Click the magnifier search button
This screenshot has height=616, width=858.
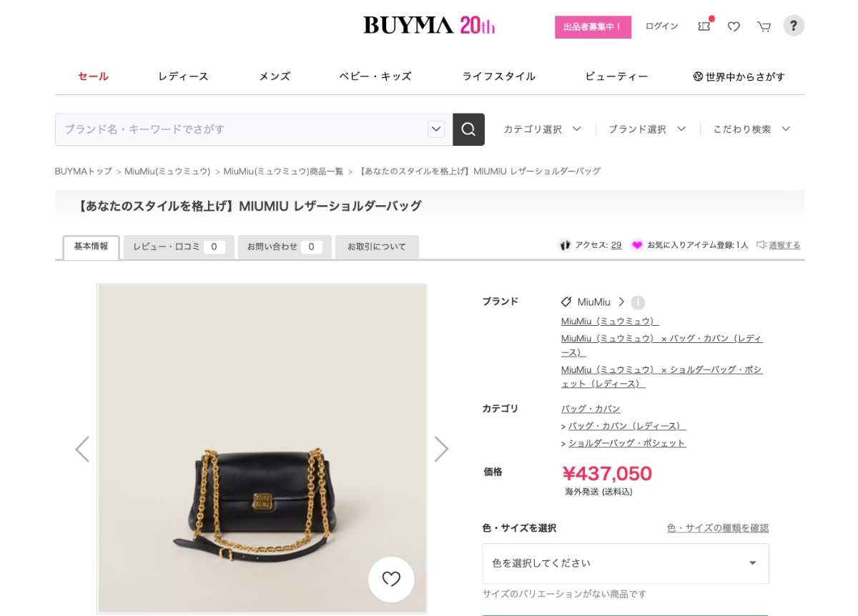coord(468,129)
